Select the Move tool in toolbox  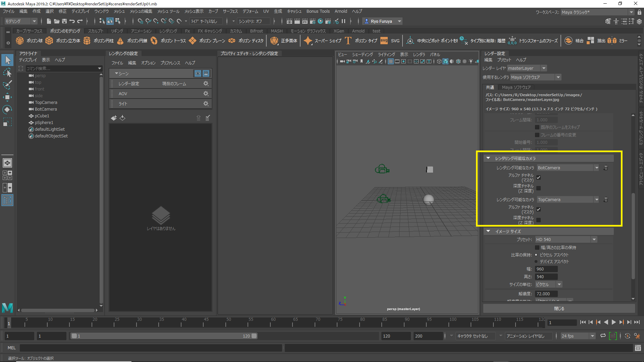7,97
